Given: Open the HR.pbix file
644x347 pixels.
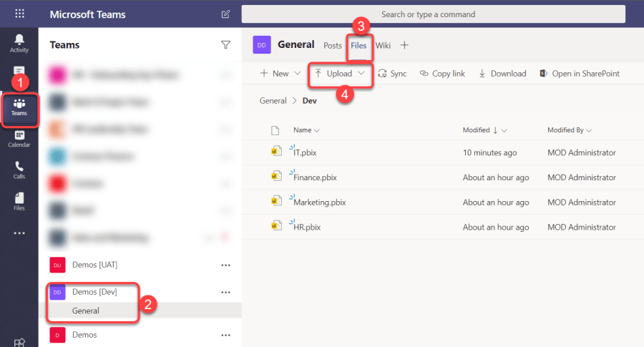Looking at the screenshot, I should pos(307,227).
